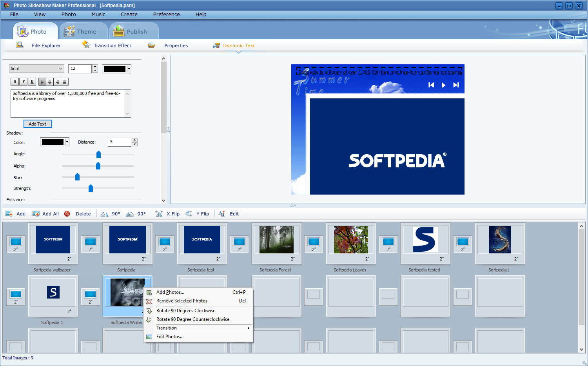The width and height of the screenshot is (588, 366).
Task: Click the Add photo icon
Action: coord(9,214)
